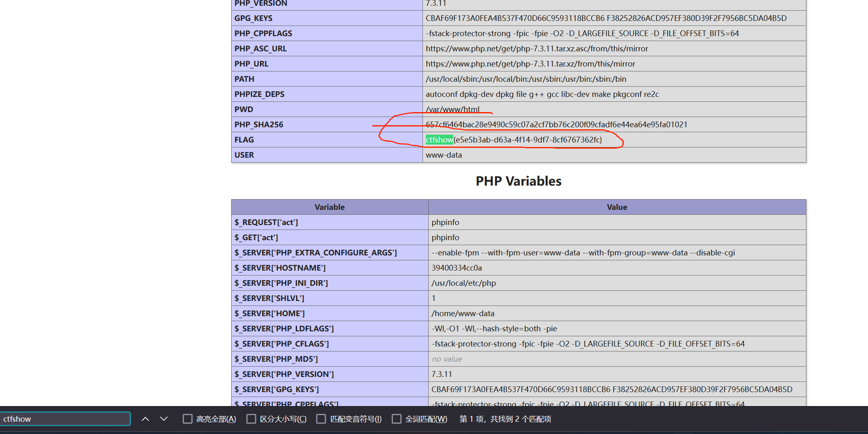Screen dimensions: 868x434
Task: Click the highlighted ctfshow text in FLAG row
Action: pos(439,140)
